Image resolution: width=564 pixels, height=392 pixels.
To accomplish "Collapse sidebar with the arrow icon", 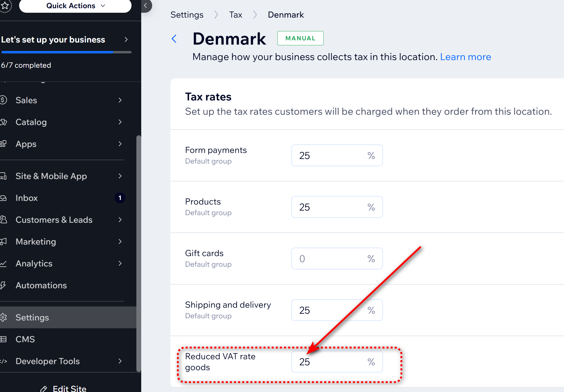I will [x=146, y=5].
